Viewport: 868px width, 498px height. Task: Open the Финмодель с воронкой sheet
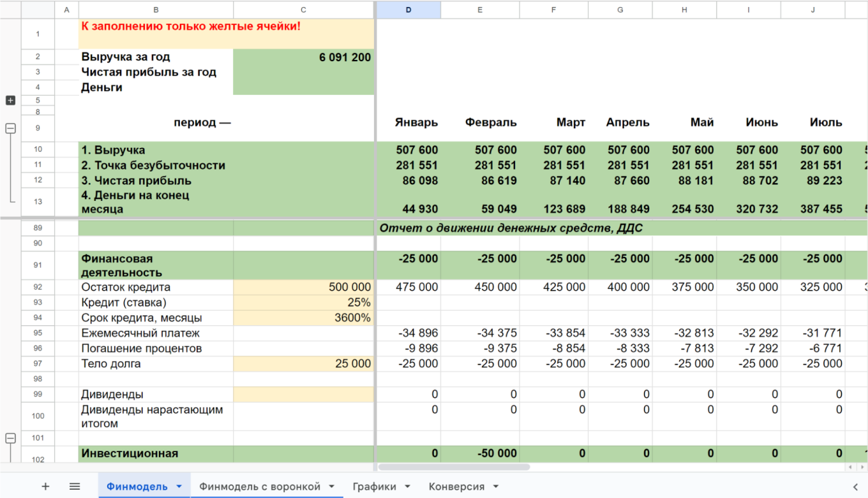[260, 487]
